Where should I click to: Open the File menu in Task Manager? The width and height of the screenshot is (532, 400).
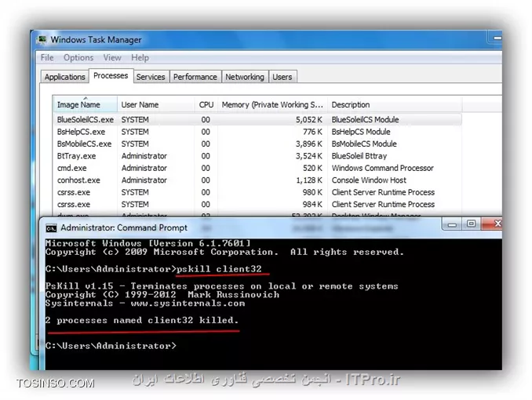coord(47,58)
